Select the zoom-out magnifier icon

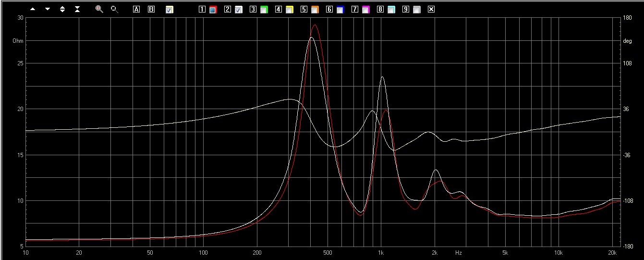click(x=114, y=9)
